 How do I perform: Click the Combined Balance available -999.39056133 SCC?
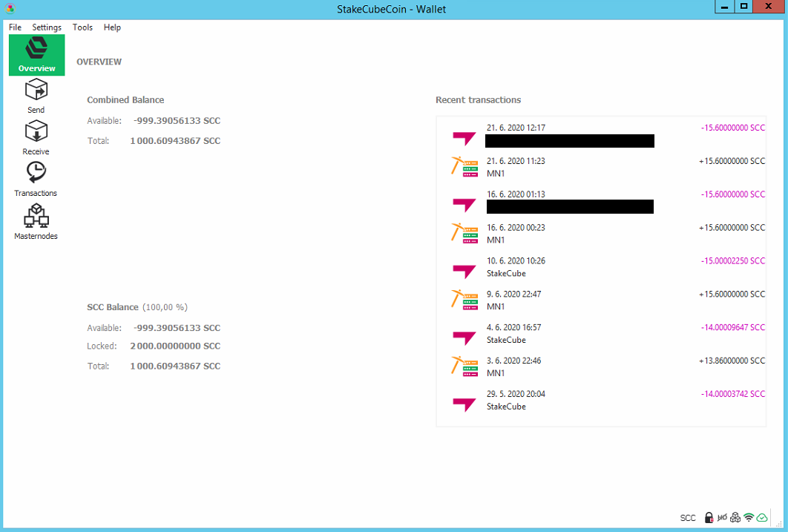(x=177, y=120)
